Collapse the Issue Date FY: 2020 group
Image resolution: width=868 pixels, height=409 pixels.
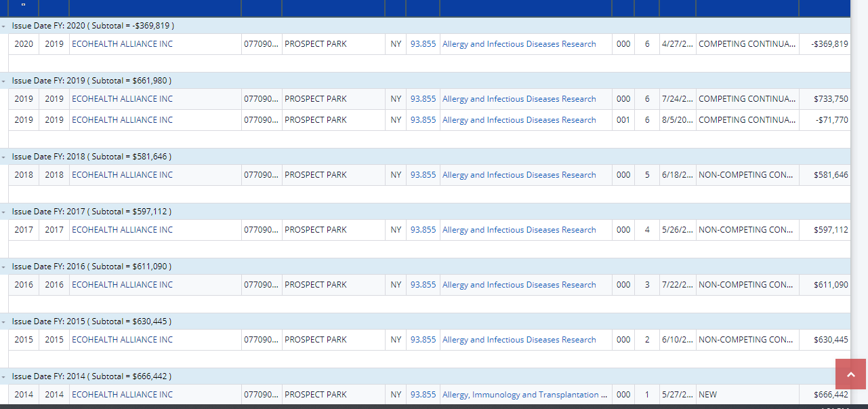[5, 26]
